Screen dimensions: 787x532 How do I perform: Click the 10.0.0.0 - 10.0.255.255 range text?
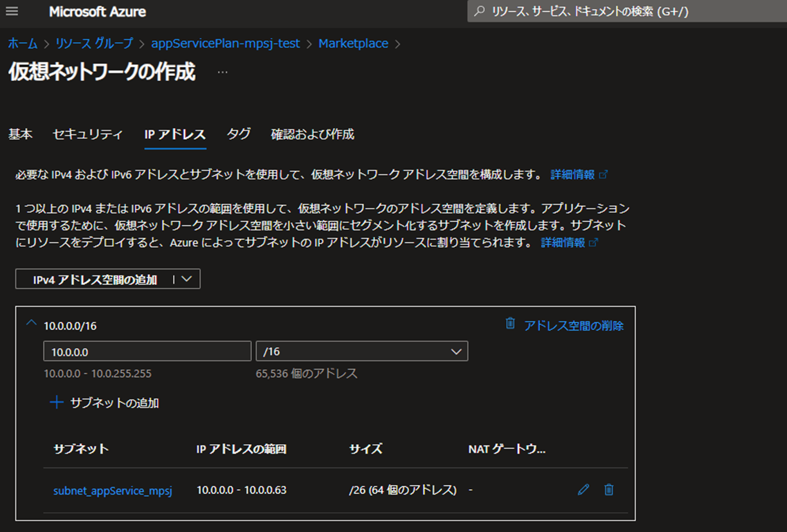point(98,374)
